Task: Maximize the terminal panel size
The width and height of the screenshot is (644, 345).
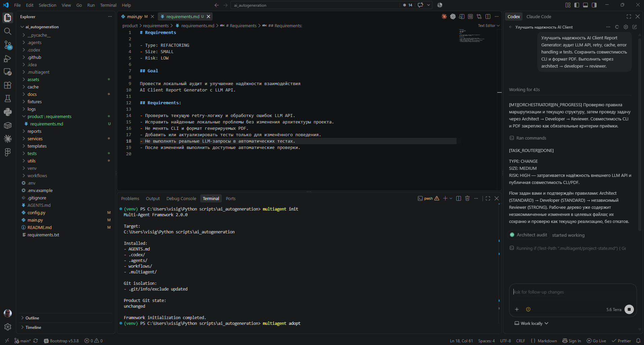Action: point(488,198)
